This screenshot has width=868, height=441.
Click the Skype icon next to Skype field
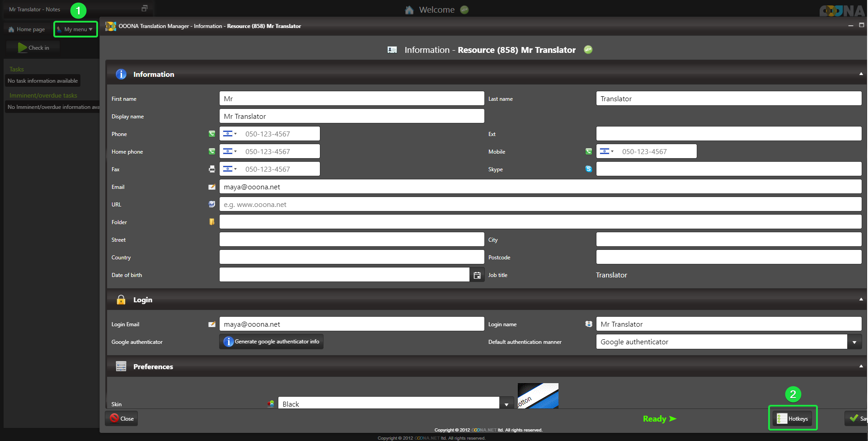pyautogui.click(x=588, y=169)
